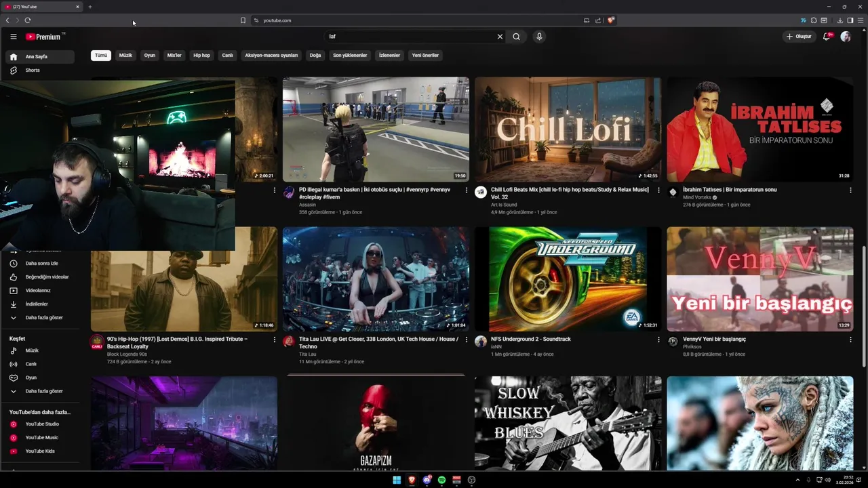Open Block Legends 90s channel link

127,354
